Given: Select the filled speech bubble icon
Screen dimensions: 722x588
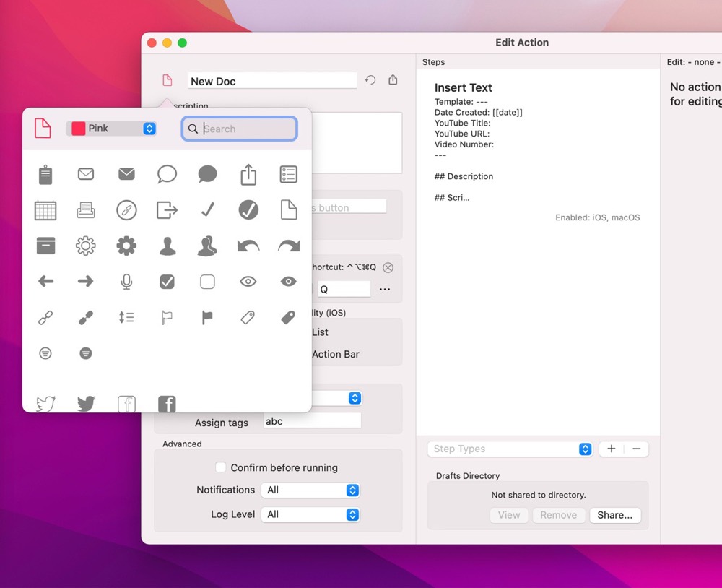Looking at the screenshot, I should (207, 174).
